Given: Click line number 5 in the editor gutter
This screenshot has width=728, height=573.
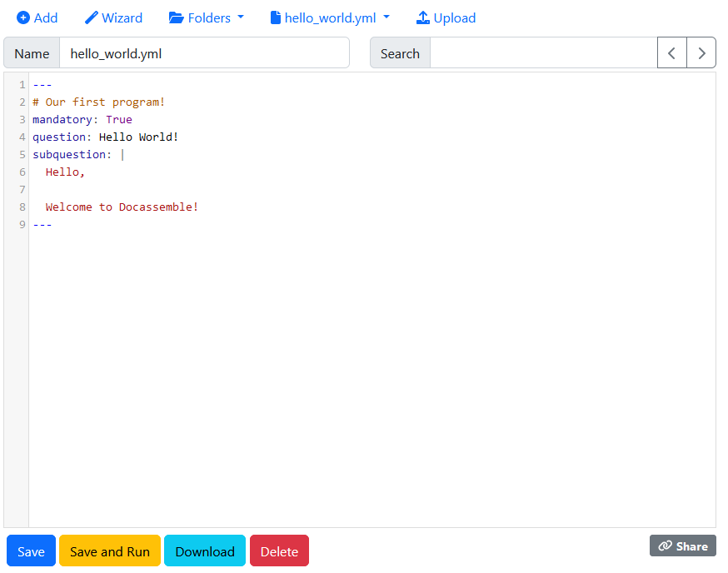Looking at the screenshot, I should pos(21,154).
